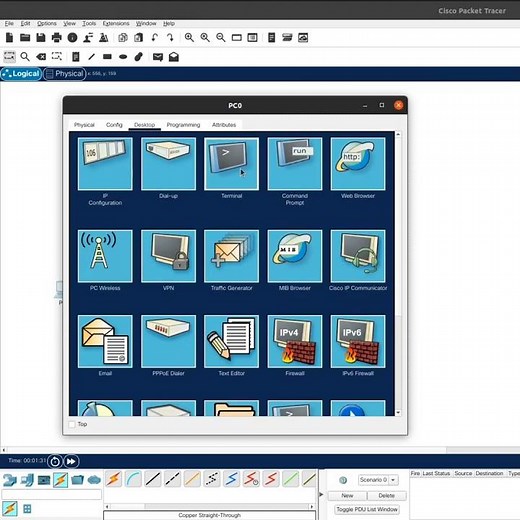
Task: Click the Power Cycle Devices button
Action: pos(55,461)
